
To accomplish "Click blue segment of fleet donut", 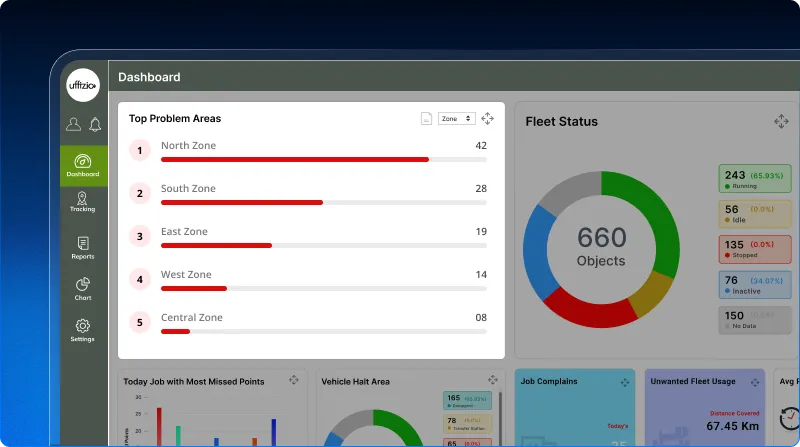I will click(537, 252).
